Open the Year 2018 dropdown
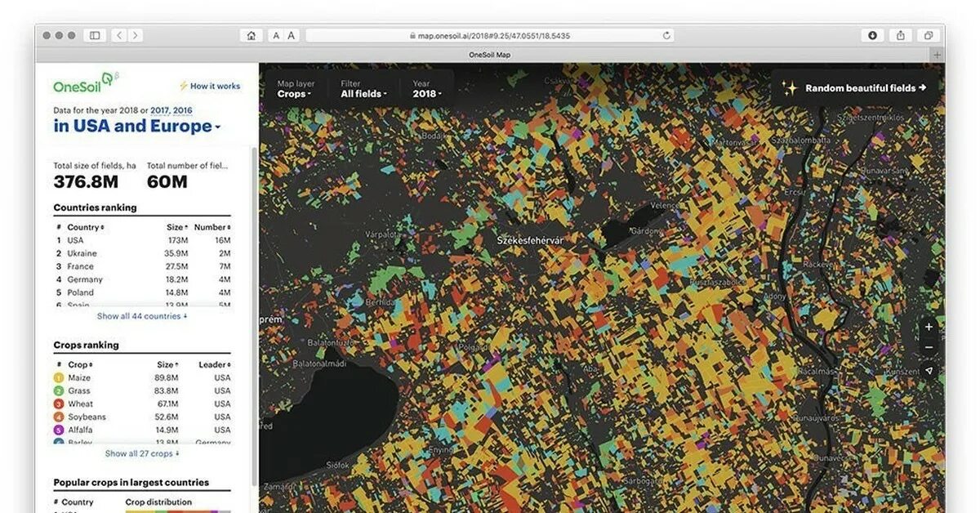 tap(427, 89)
